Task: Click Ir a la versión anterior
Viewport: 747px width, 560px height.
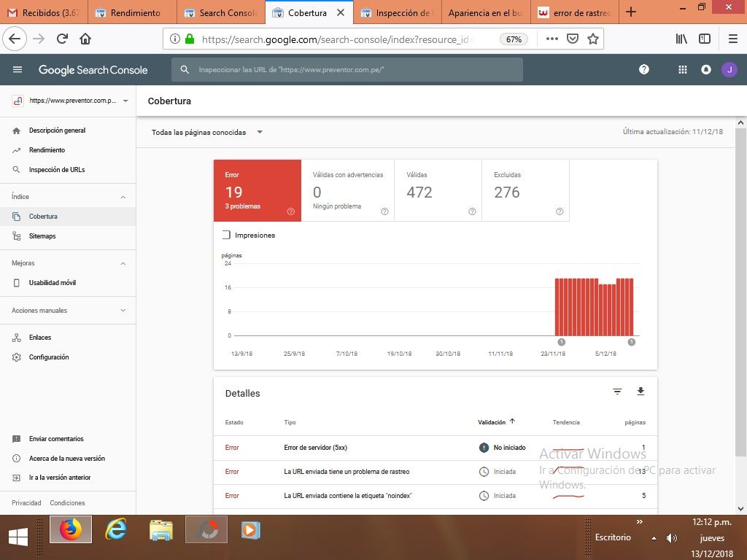Action: click(68, 478)
